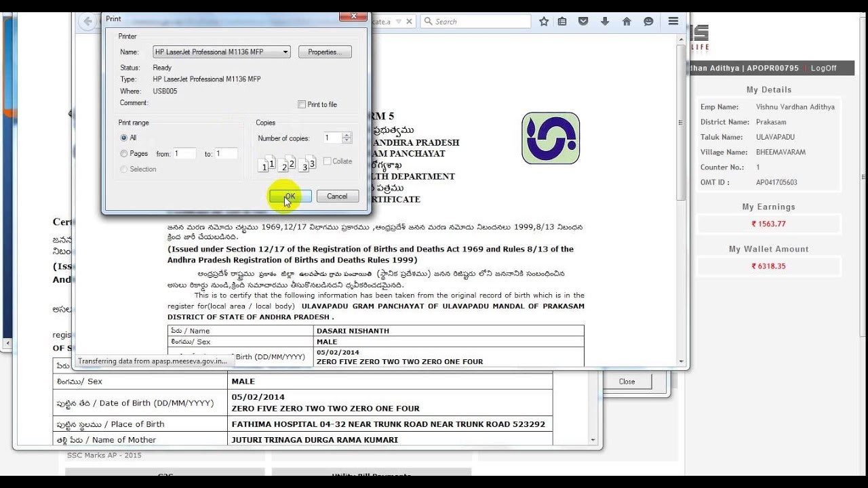868x488 pixels.
Task: Click the Taluk Name value ULAVAPADU
Action: (775, 137)
